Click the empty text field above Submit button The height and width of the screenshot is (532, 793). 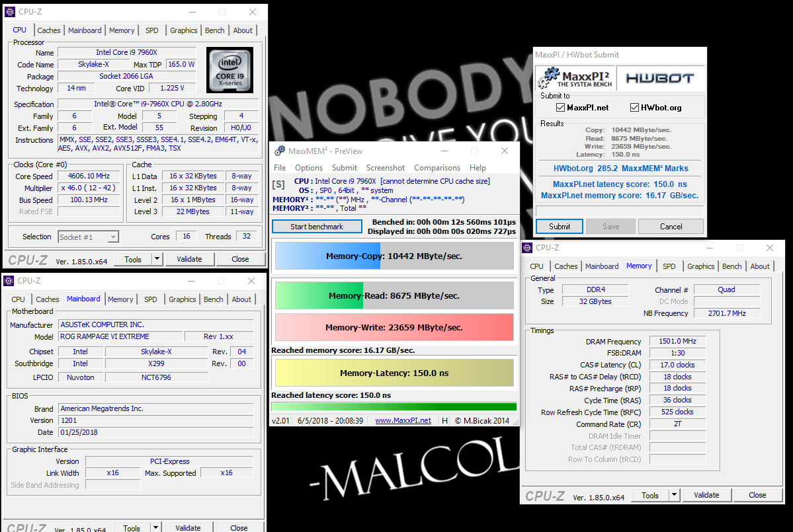click(x=620, y=210)
